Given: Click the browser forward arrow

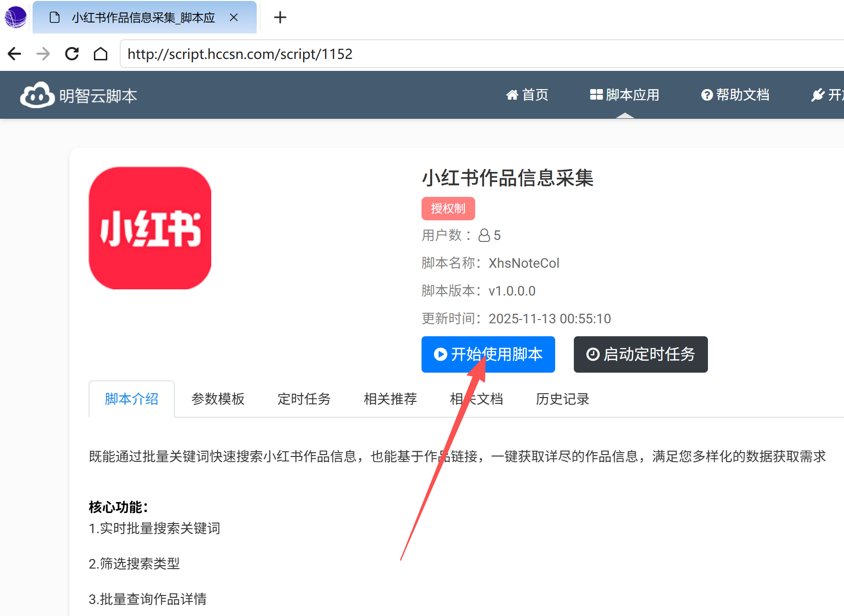Looking at the screenshot, I should (43, 54).
